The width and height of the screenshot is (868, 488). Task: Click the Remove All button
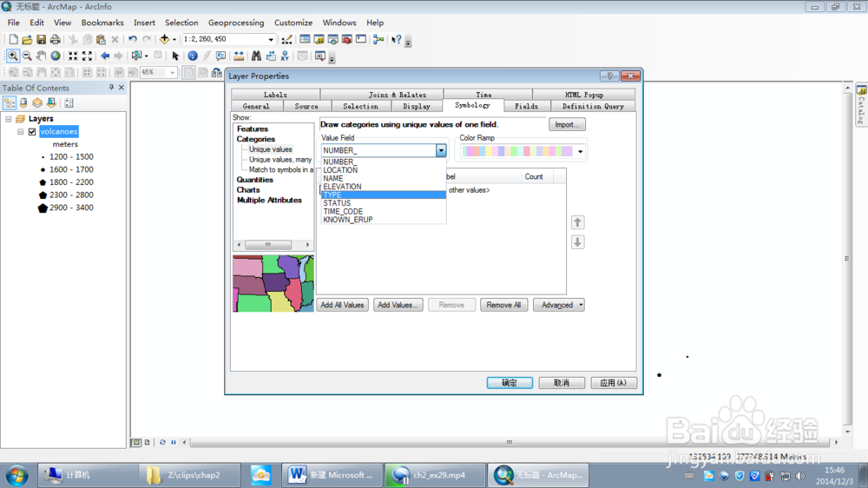503,305
